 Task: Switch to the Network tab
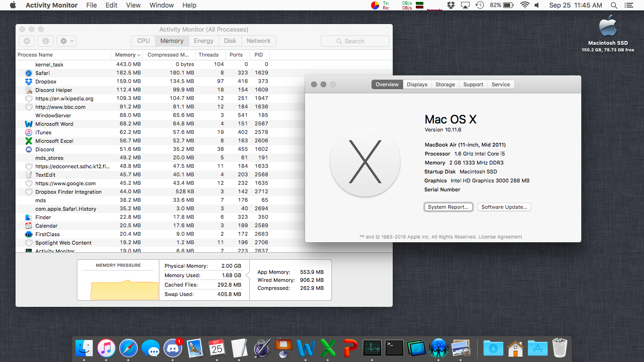258,41
